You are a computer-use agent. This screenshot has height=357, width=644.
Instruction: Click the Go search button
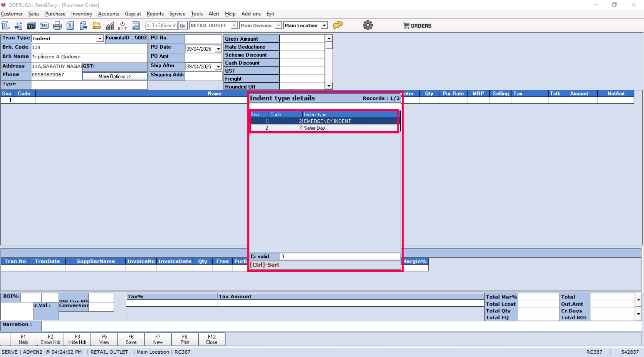pyautogui.click(x=183, y=26)
